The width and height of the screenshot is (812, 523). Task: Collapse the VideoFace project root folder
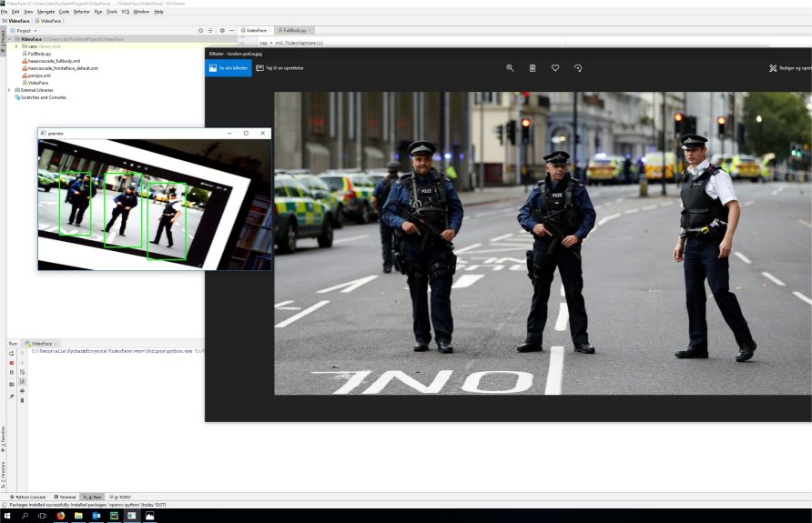coord(9,39)
